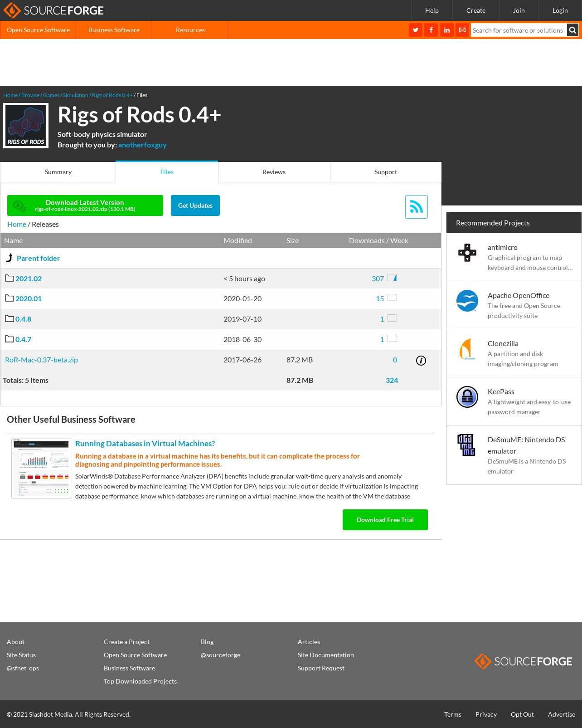This screenshot has height=728, width=582.
Task: Click the Download Free Trial button
Action: 385,520
